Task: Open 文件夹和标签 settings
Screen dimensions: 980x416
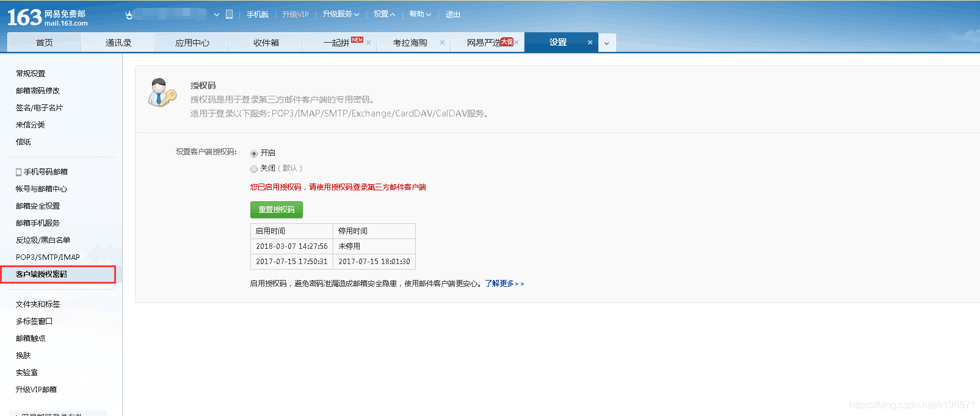Action: [x=38, y=304]
